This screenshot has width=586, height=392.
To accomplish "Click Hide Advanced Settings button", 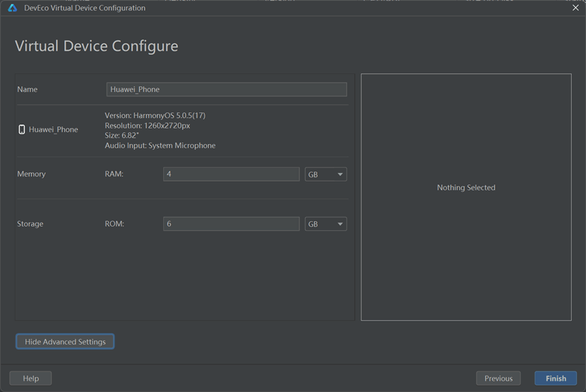I will [65, 342].
